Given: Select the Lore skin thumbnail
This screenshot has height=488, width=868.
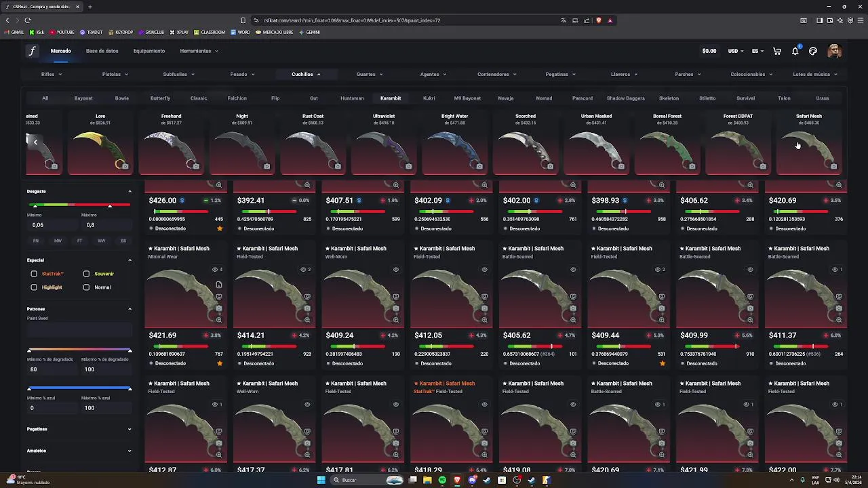Looking at the screenshot, I should coord(100,144).
